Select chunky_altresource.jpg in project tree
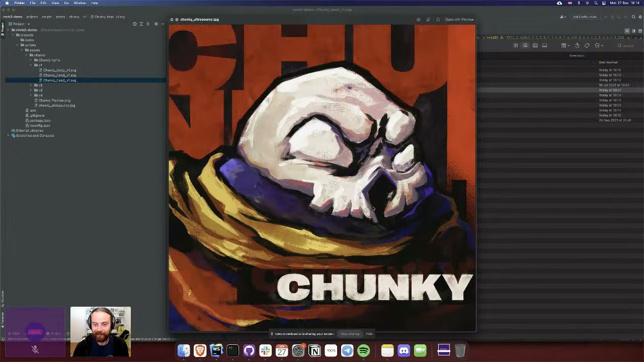 [56, 105]
